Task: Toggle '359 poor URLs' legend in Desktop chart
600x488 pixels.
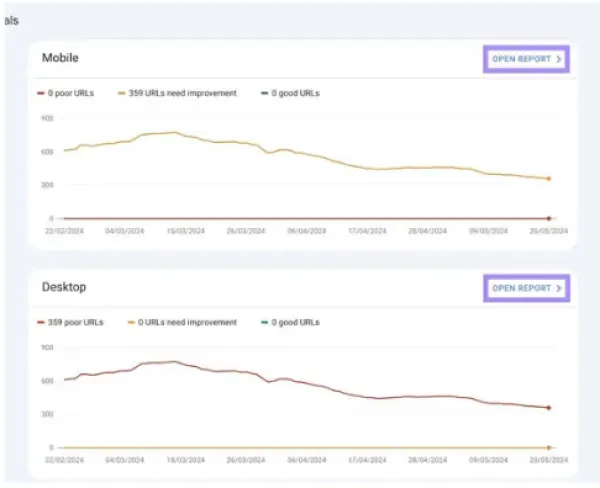Action: pyautogui.click(x=70, y=322)
